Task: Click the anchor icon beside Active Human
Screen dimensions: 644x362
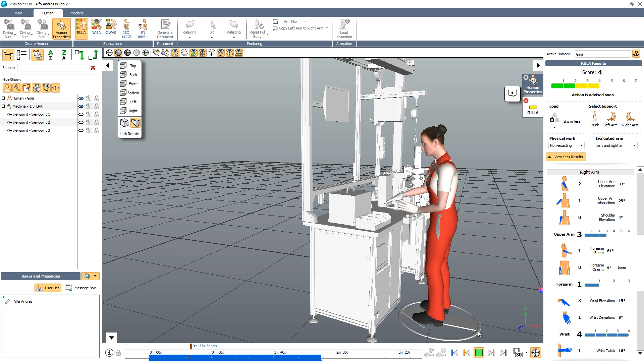Action: tap(636, 54)
